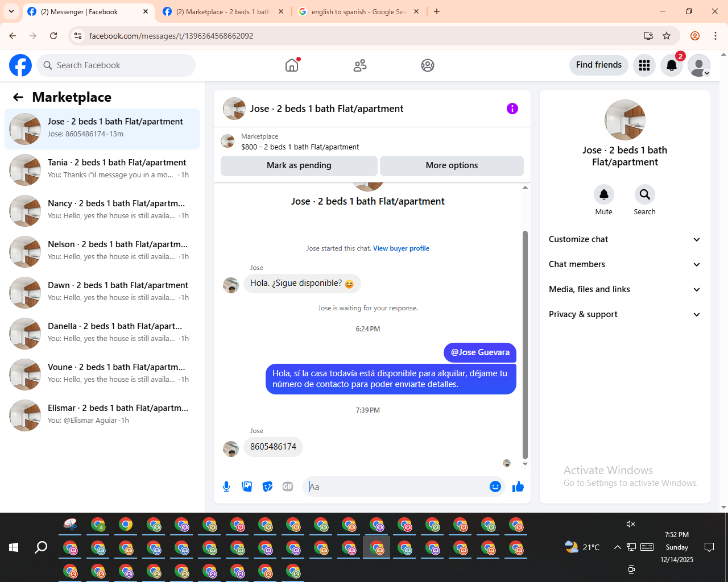Click the @Jose Guevara mention bubble
728x582 pixels.
tap(480, 352)
